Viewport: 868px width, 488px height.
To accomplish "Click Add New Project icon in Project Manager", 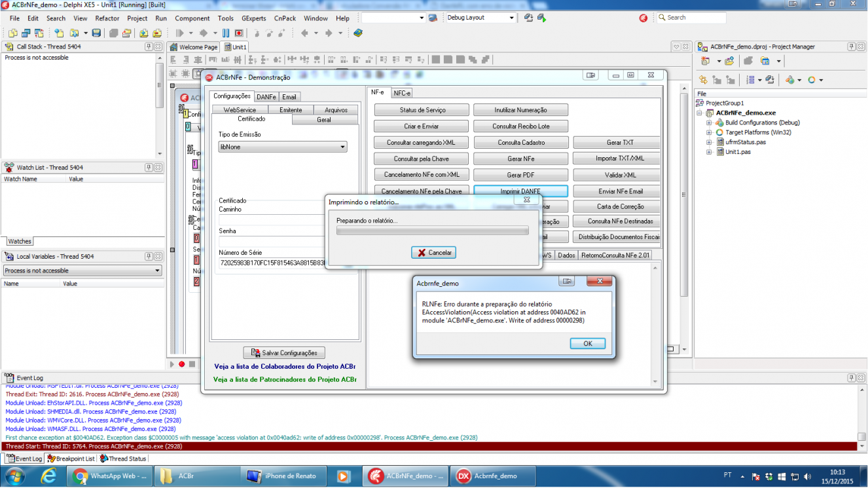I will (704, 61).
